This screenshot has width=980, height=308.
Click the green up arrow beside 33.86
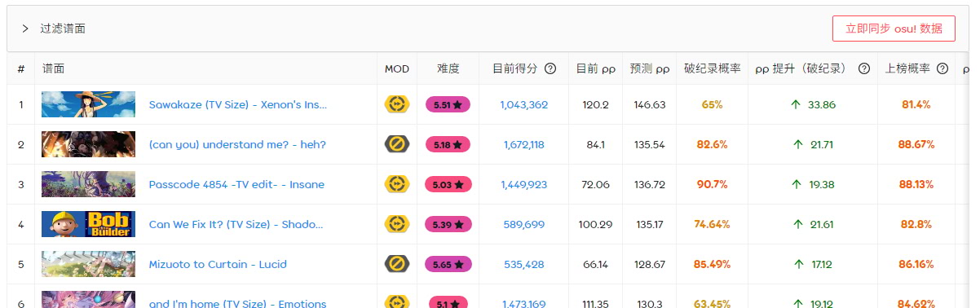[x=796, y=104]
